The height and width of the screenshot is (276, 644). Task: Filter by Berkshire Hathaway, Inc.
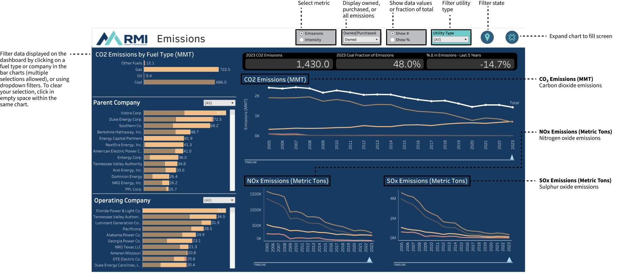point(167,132)
